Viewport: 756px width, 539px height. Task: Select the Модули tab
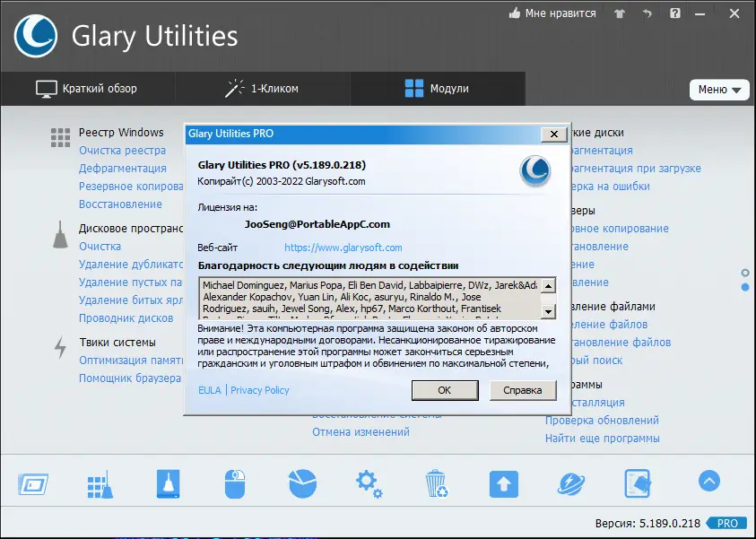pos(437,89)
